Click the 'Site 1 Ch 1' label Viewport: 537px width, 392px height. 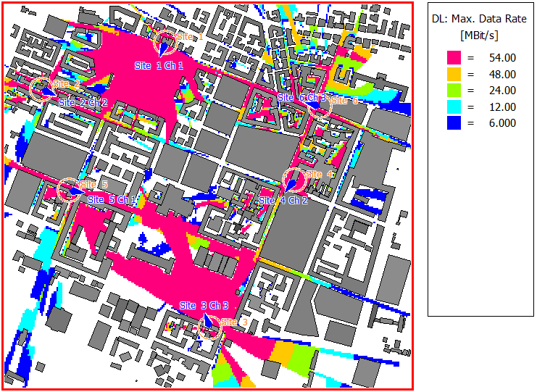(159, 65)
